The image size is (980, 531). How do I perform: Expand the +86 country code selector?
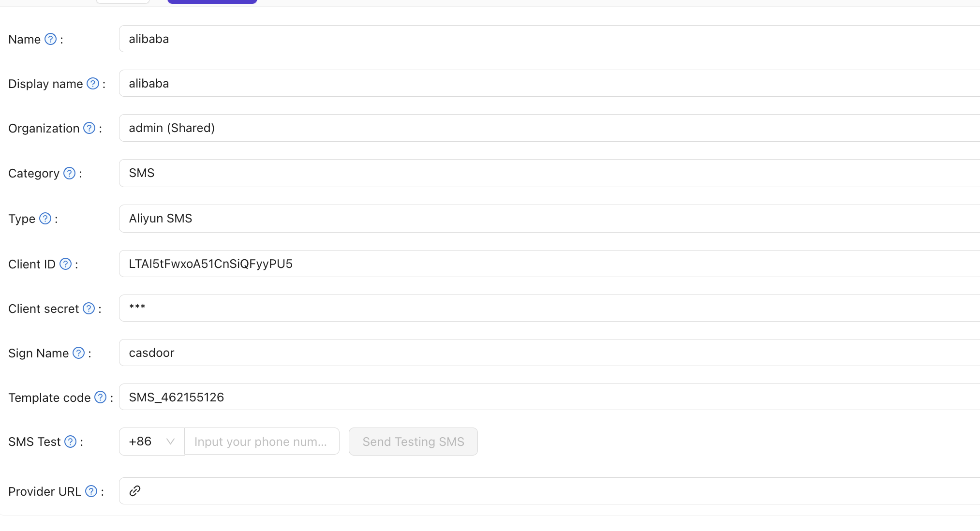coord(151,441)
